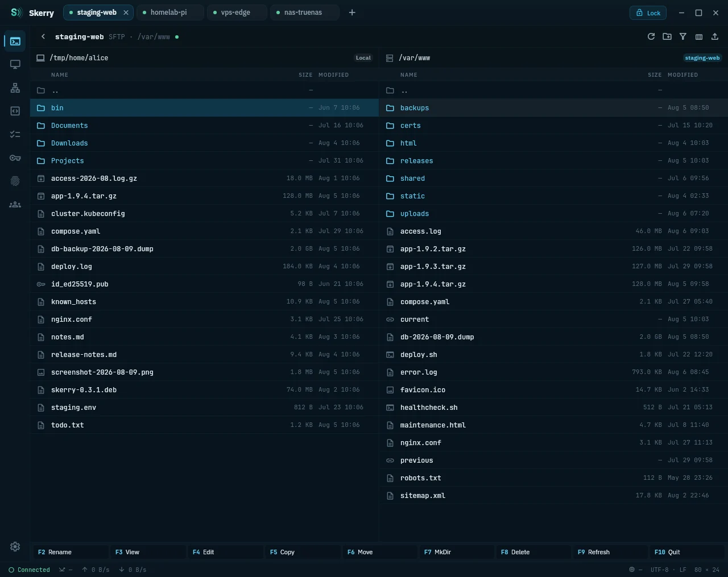Screen dimensions: 728x577
Task: Select the previous symlink entry
Action: pyautogui.click(x=553, y=460)
